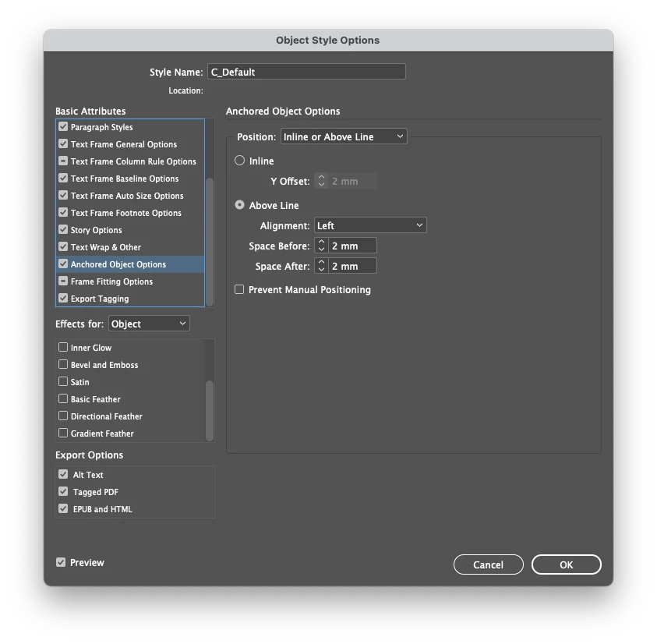The height and width of the screenshot is (644, 657).
Task: Click the Y Offset value field
Action: (x=352, y=181)
